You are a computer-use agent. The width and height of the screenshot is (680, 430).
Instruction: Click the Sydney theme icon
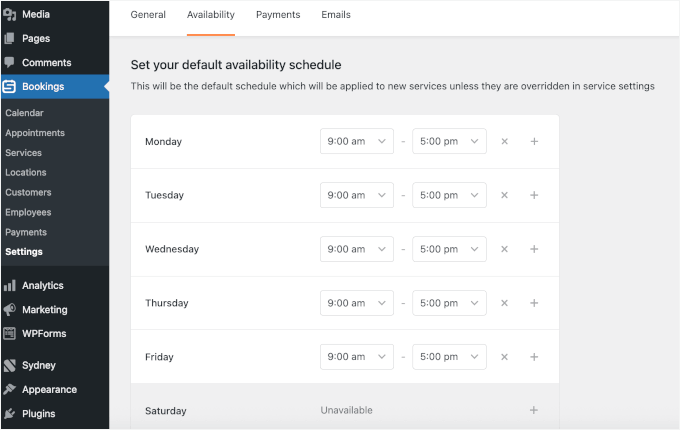tap(10, 365)
